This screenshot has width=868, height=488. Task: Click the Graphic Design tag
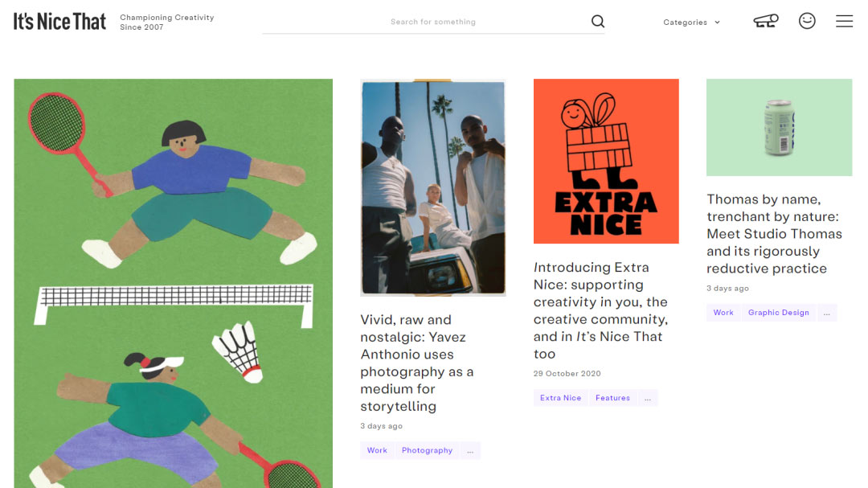click(x=778, y=313)
